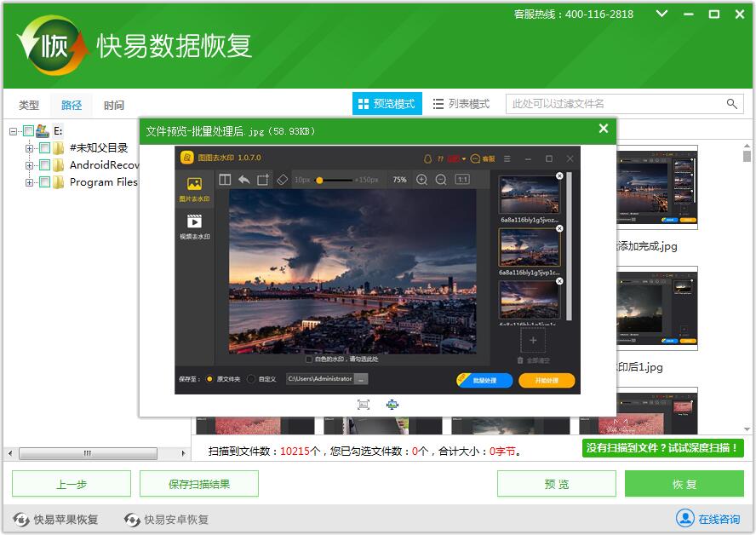Open the title bar dropdown chevron
This screenshot has height=535, width=756.
(x=660, y=14)
